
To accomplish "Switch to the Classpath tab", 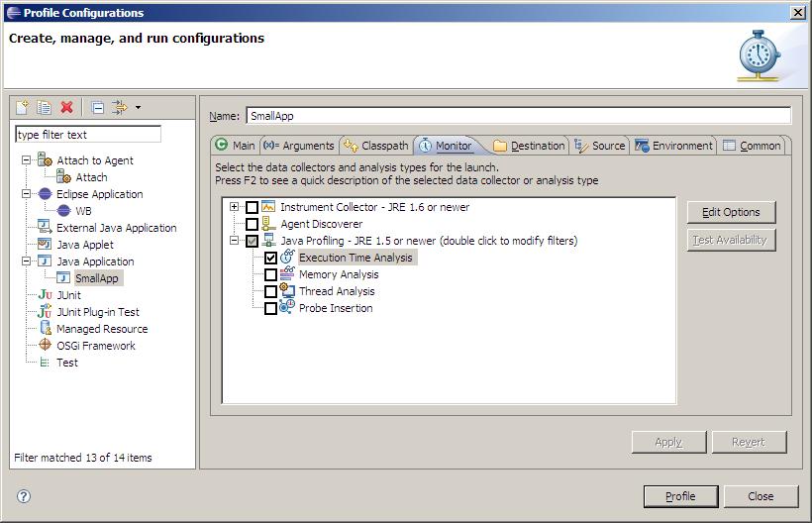I will [x=376, y=146].
